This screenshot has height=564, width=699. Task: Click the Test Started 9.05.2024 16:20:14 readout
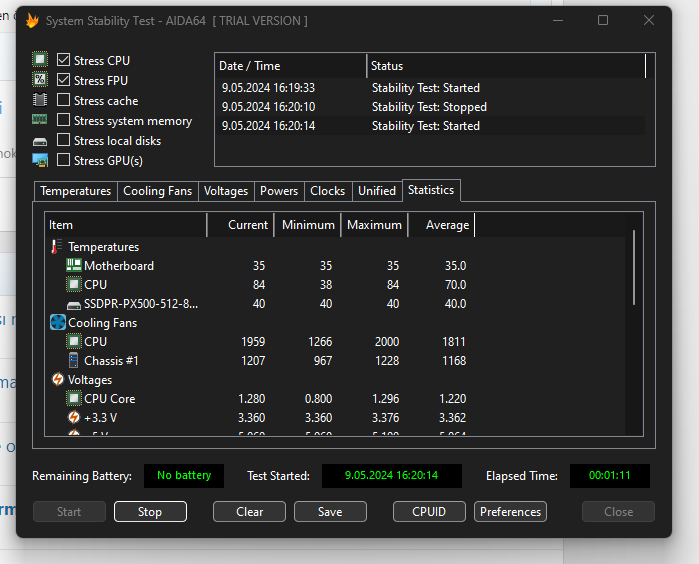391,476
